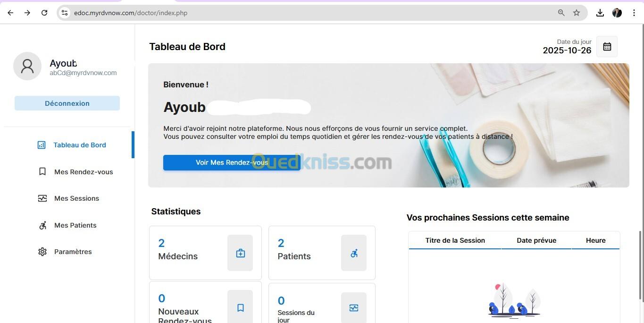This screenshot has width=644, height=323.
Task: Click the Voir Mes Rendez-vous button
Action: (232, 162)
